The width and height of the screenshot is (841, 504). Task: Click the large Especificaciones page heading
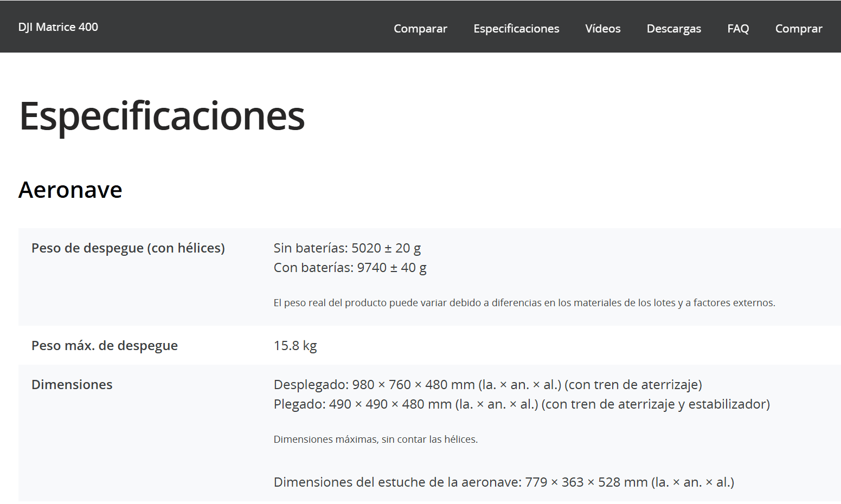(162, 117)
